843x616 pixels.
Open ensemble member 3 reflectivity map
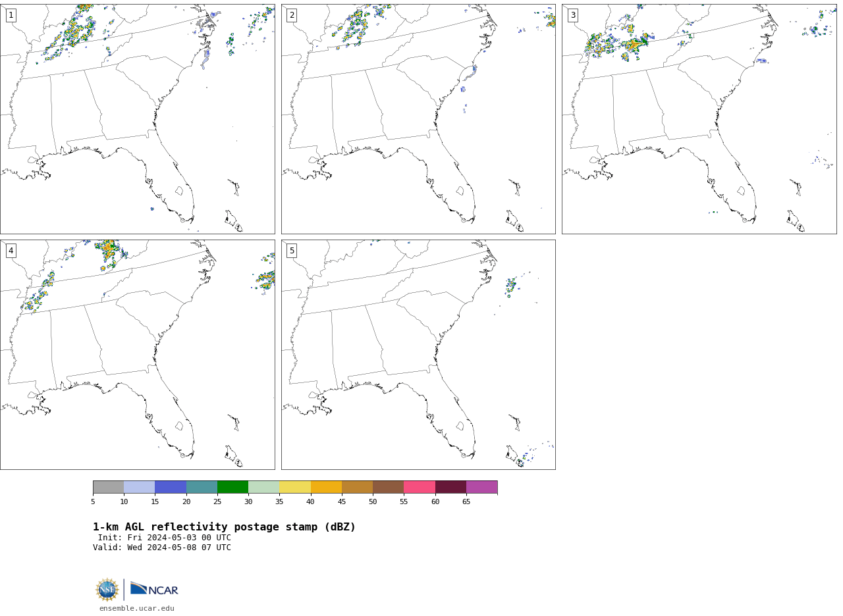click(x=699, y=119)
